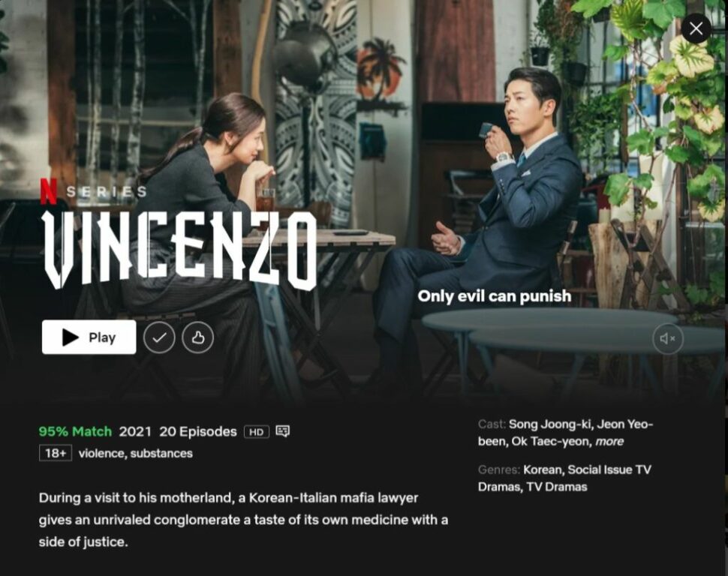Unmute the trailer audio with the speaker icon
728x576 pixels.
pos(668,339)
